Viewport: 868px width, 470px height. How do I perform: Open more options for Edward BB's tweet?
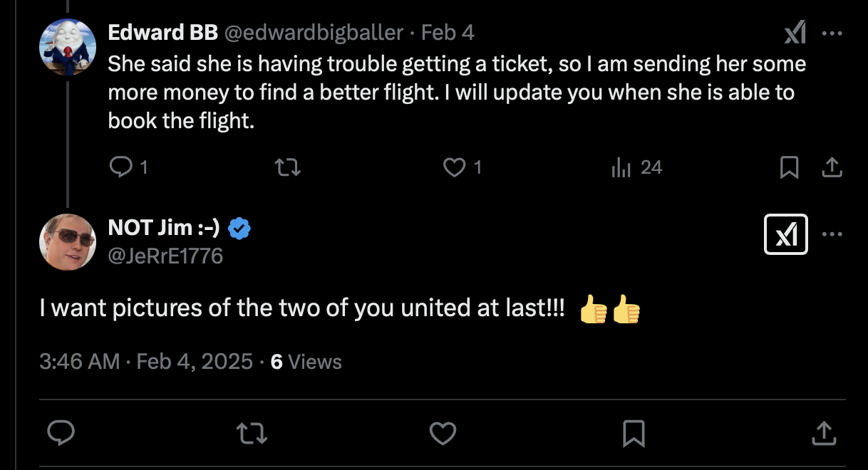pos(832,33)
